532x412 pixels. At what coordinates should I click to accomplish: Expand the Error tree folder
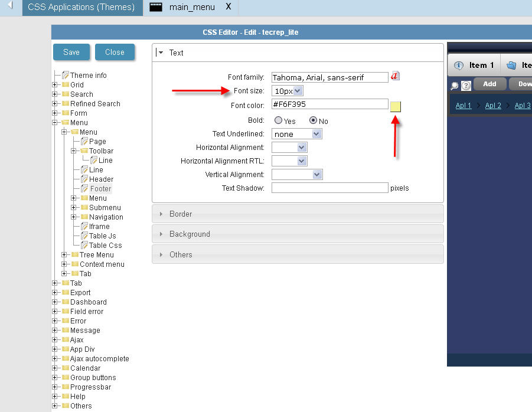pos(55,321)
